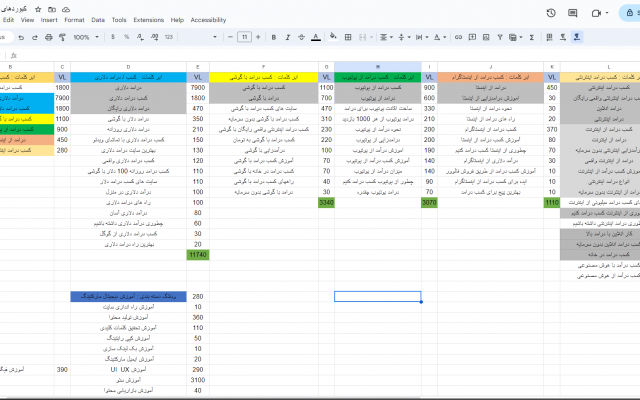This screenshot has width=640, height=400.
Task: Toggle italic formatting
Action: point(287,37)
